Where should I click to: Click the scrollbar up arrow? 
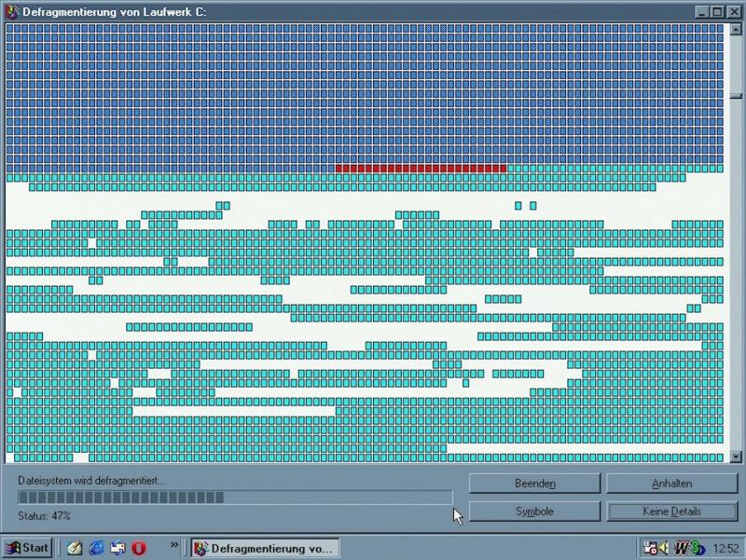click(x=736, y=29)
